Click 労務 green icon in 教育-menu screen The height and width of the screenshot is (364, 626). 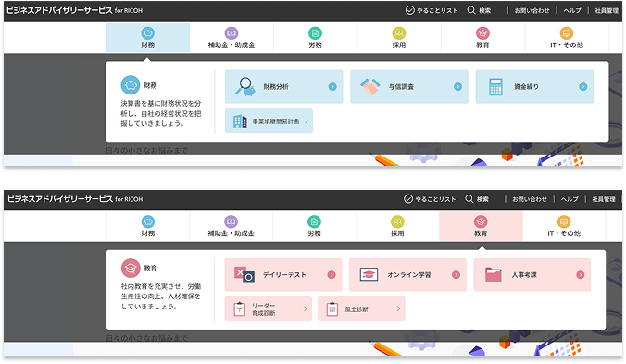pyautogui.click(x=314, y=221)
